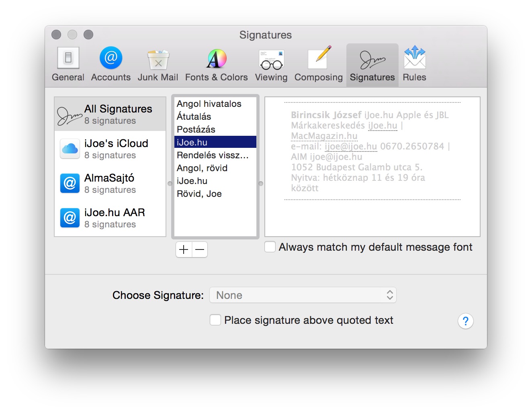This screenshot has width=532, height=413.
Task: Select the AlmaSajtó account
Action: tap(110, 184)
